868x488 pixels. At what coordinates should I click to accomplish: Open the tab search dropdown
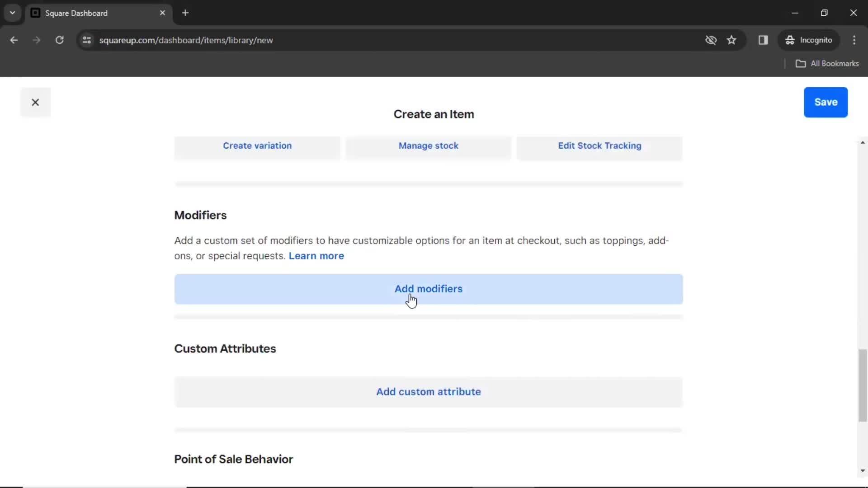tap(13, 13)
